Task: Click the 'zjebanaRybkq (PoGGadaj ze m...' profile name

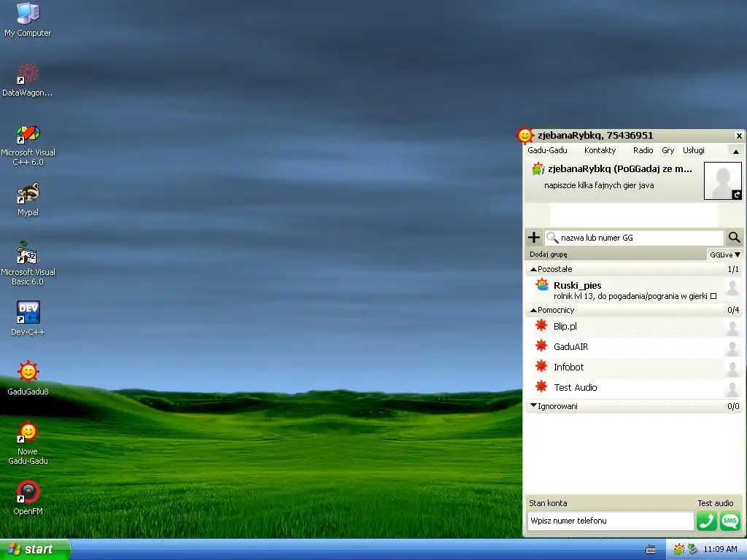Action: 620,168
